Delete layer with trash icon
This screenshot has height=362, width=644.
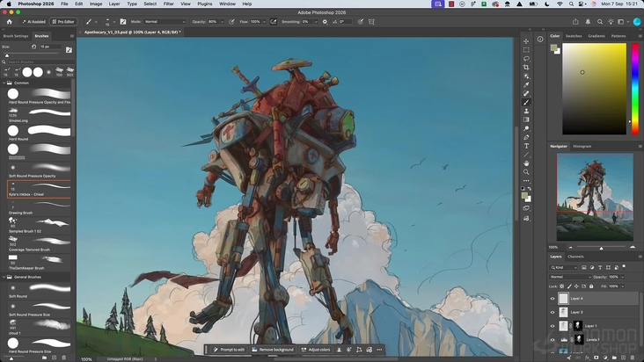click(633, 358)
